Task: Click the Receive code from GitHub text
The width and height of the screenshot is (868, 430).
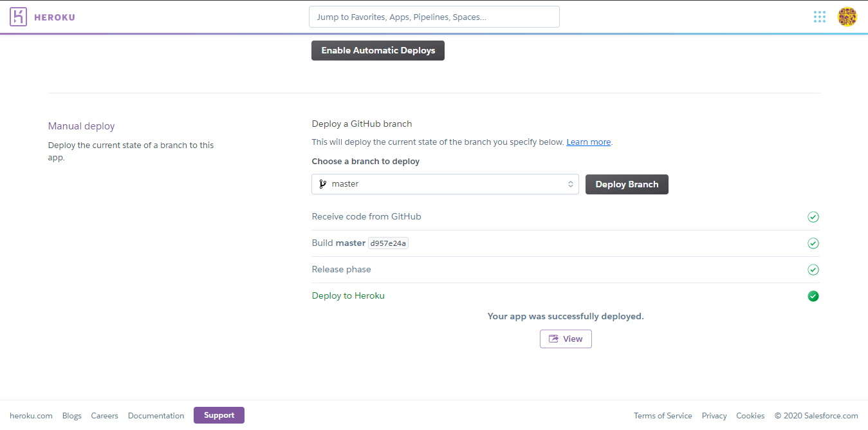Action: (366, 217)
